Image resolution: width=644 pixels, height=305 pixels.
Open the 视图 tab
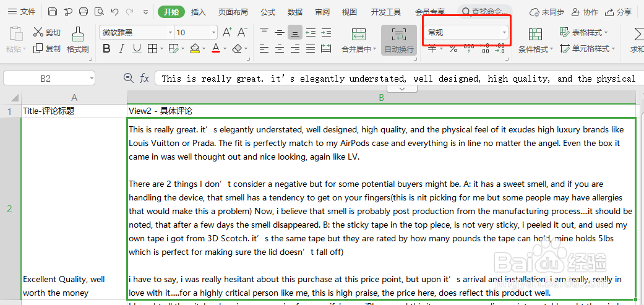click(350, 12)
